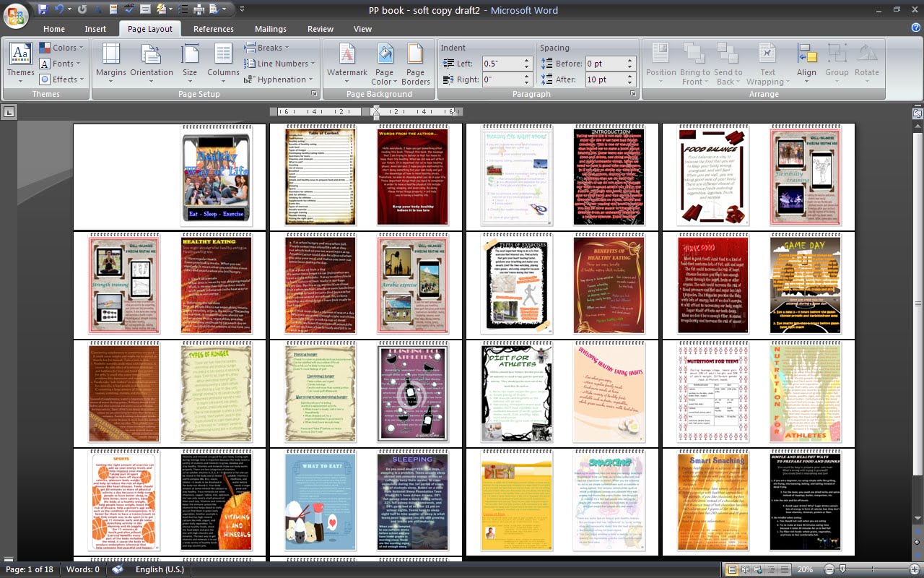The height and width of the screenshot is (578, 924).
Task: Increase the Left indent with up arrow
Action: (x=527, y=61)
